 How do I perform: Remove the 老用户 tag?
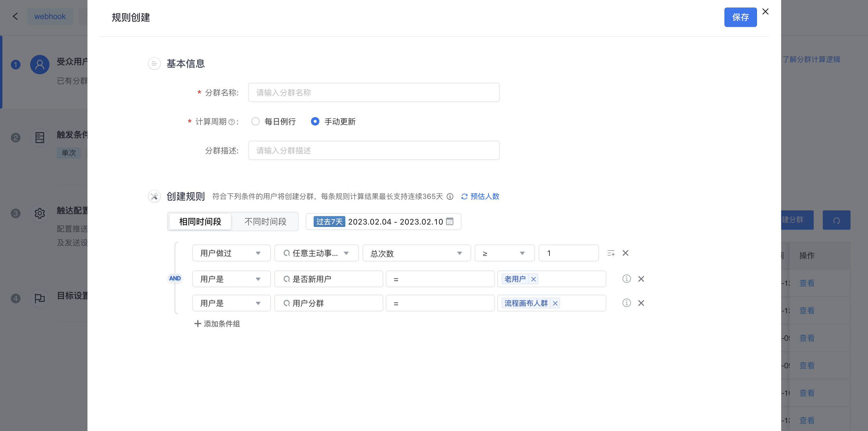(x=534, y=279)
